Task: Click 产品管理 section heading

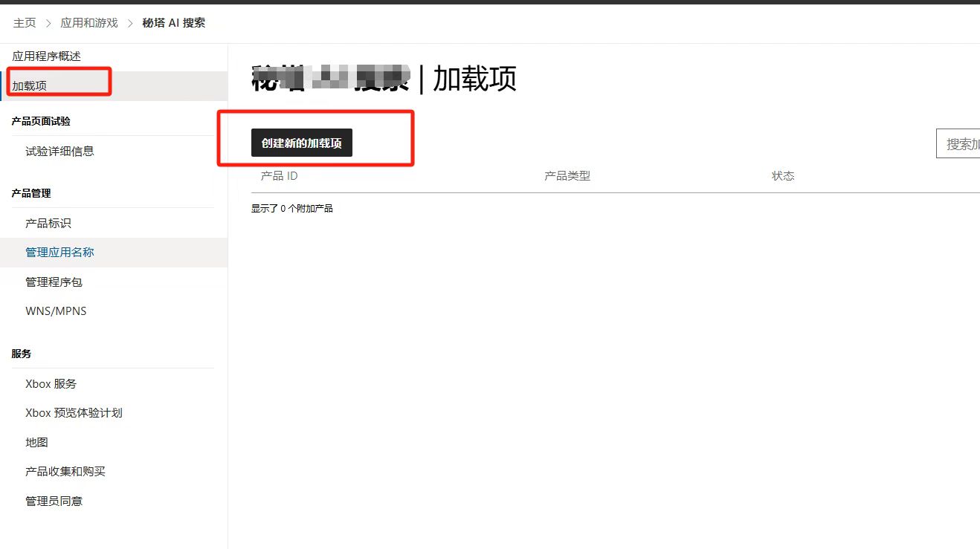Action: [31, 193]
